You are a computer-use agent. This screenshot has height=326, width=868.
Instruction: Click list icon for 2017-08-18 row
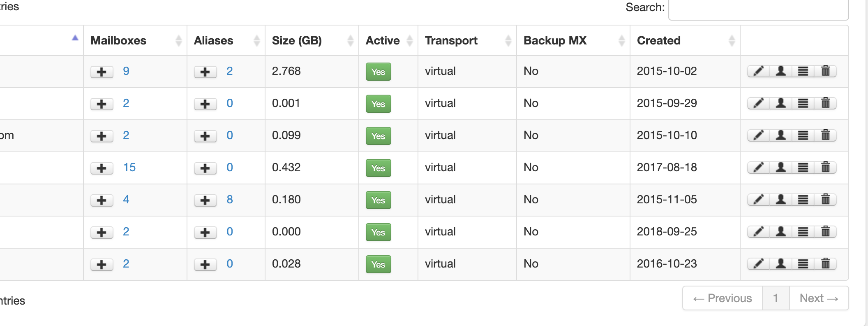click(803, 168)
